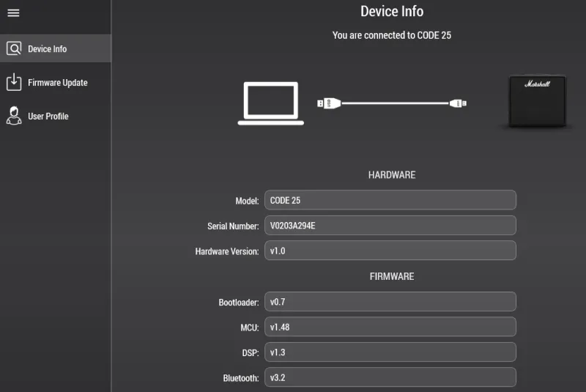Select the Serial Number field
The height and width of the screenshot is (392, 586).
coord(390,226)
